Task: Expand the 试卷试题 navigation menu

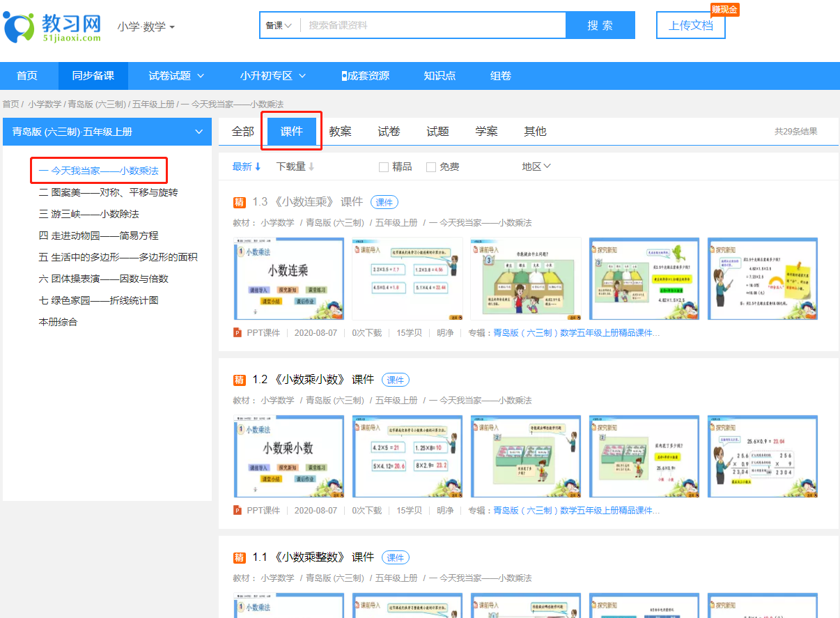Action: pyautogui.click(x=176, y=76)
